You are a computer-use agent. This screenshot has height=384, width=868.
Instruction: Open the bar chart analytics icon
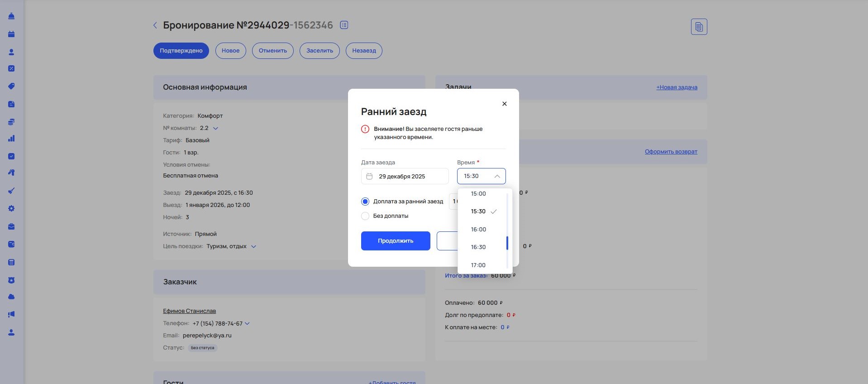pyautogui.click(x=11, y=139)
